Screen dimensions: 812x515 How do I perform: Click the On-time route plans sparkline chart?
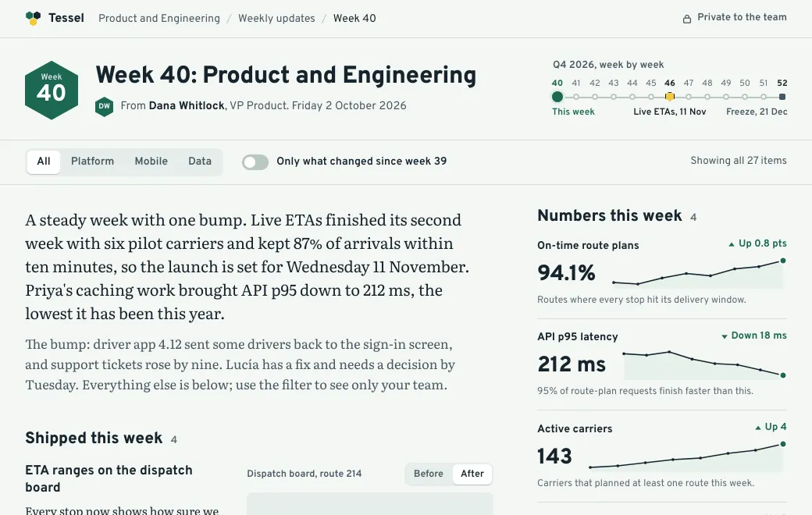698,273
